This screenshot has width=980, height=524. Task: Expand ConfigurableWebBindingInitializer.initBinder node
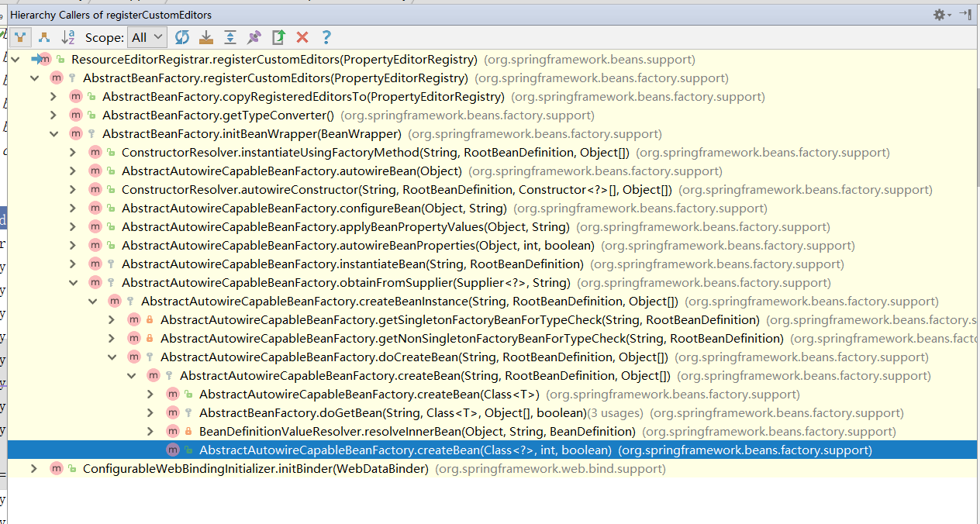(34, 469)
